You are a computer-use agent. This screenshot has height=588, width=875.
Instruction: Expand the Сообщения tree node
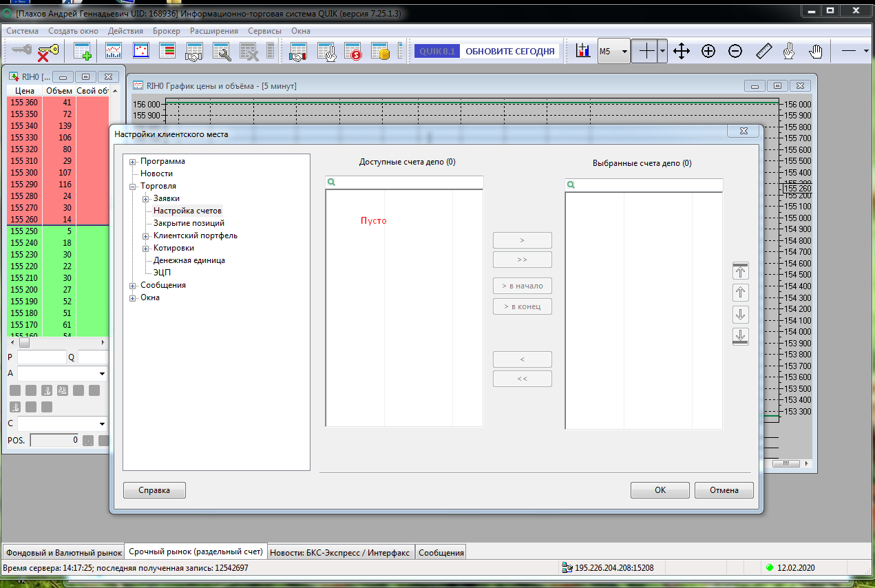[133, 286]
